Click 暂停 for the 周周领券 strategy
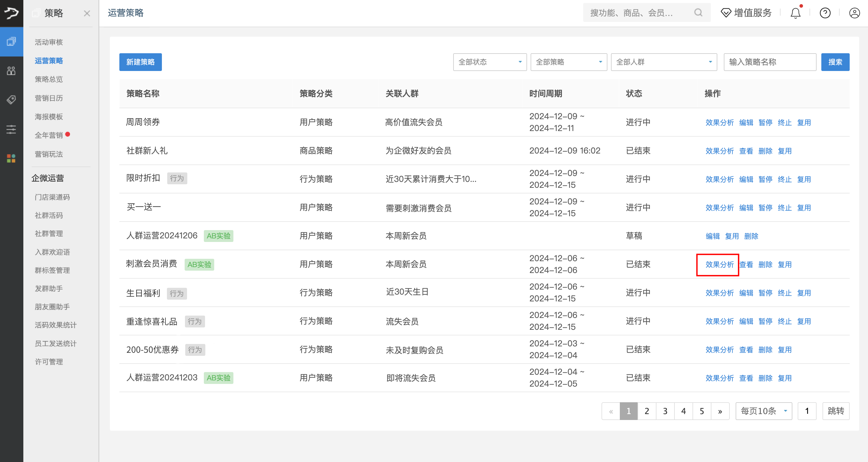 click(765, 122)
